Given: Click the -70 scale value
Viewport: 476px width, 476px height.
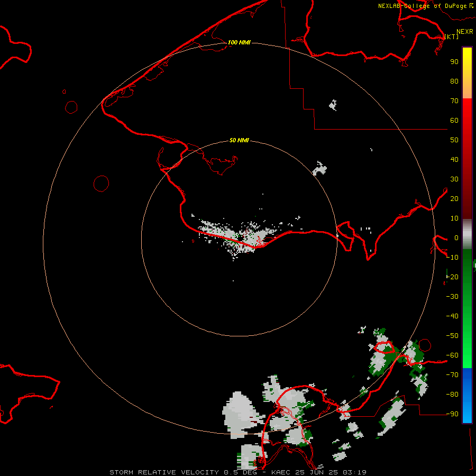Looking at the screenshot, I should (452, 375).
